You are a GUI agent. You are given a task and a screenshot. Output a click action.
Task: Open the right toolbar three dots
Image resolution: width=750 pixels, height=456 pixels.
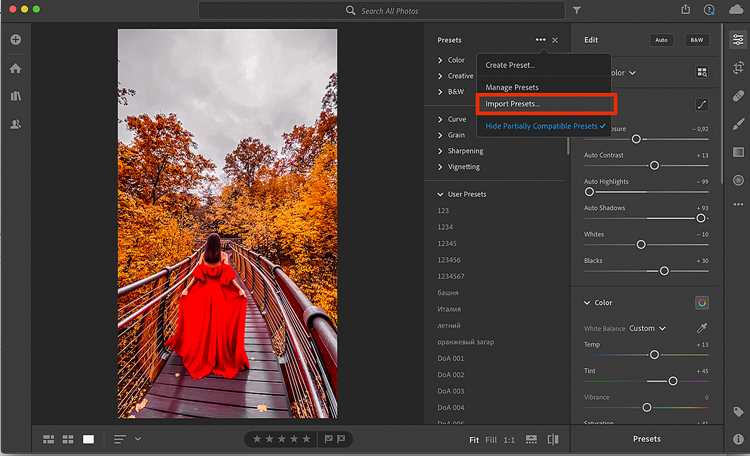(x=738, y=204)
